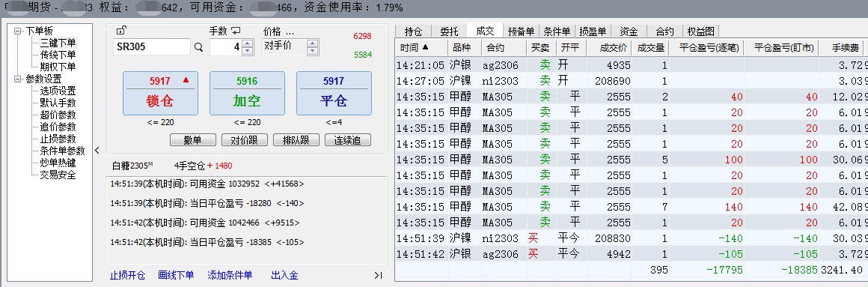Open 止损参数 settings
This screenshot has height=287, width=868.
click(x=58, y=139)
